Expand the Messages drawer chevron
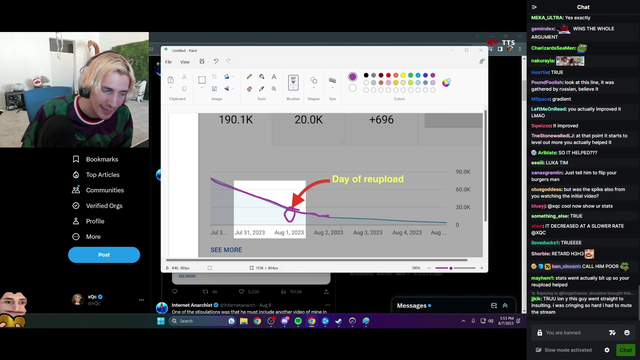 point(505,306)
